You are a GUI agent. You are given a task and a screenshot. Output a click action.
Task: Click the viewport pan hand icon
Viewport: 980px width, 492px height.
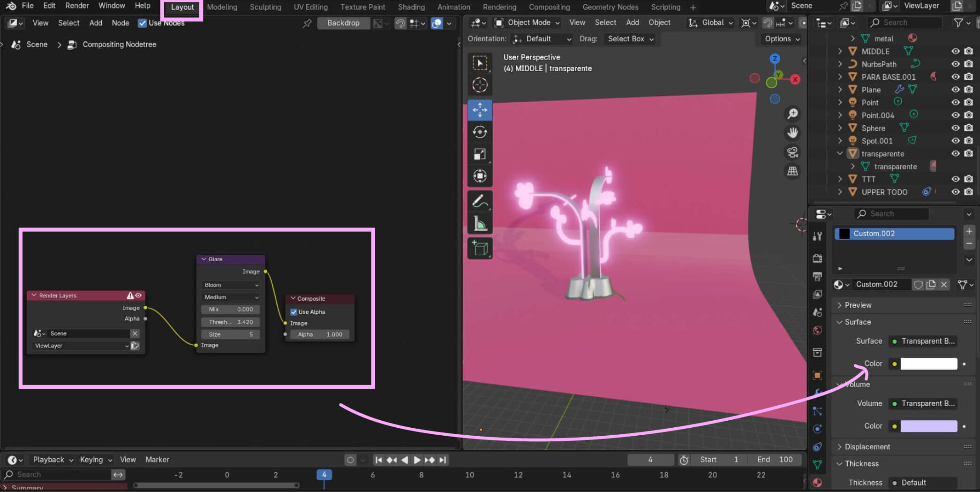point(792,133)
